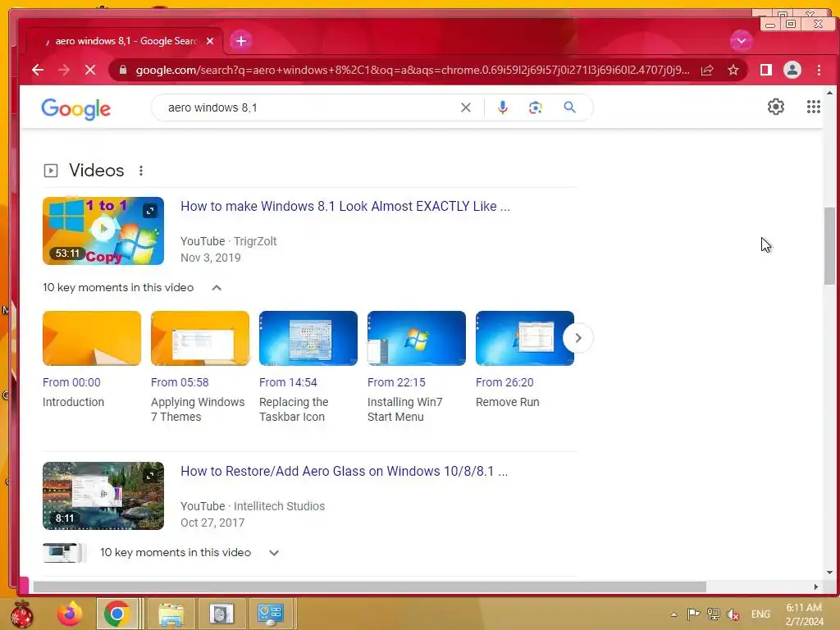Click the forward navigation arrow

(x=64, y=71)
